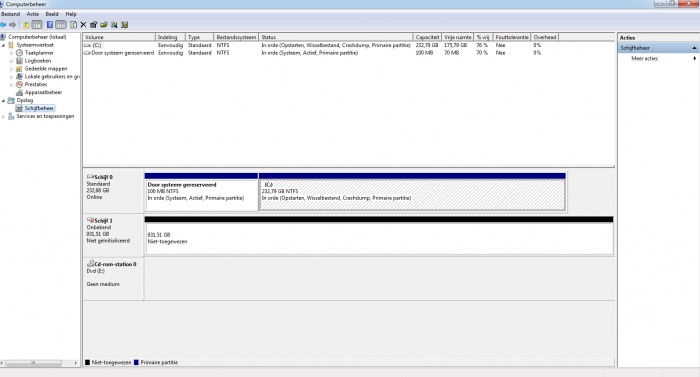Sort by the Volume column header
The width and height of the screenshot is (700, 377).
click(119, 37)
